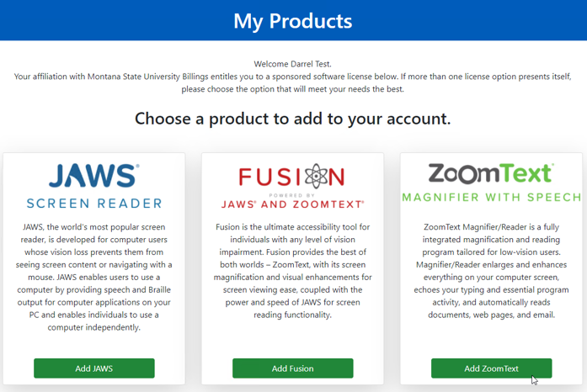The width and height of the screenshot is (587, 392).
Task: Click the JAWS Screen Reader logo
Action: (x=94, y=186)
